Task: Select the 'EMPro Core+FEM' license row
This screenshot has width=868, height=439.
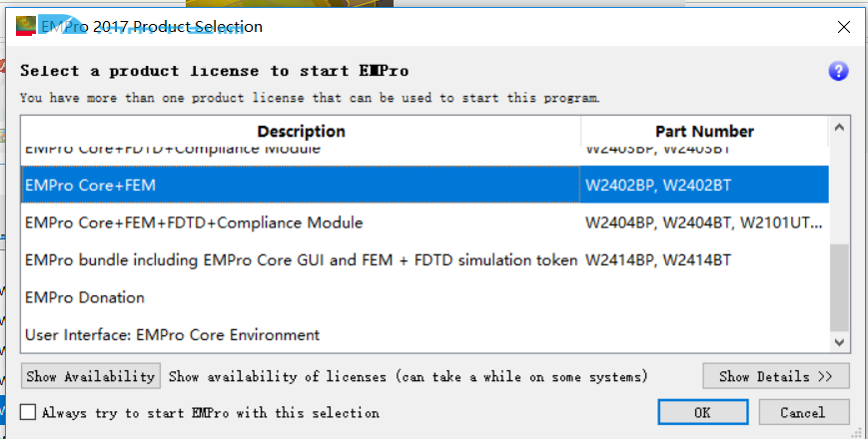Action: coord(300,185)
